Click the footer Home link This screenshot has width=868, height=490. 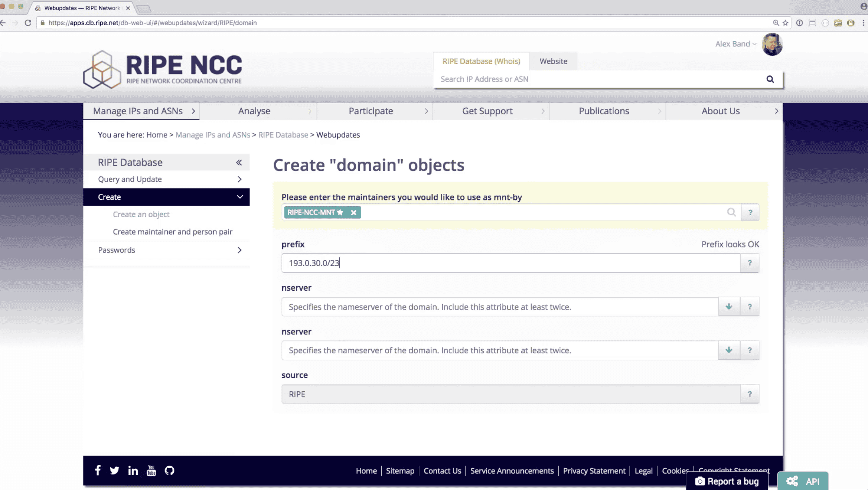click(x=366, y=471)
